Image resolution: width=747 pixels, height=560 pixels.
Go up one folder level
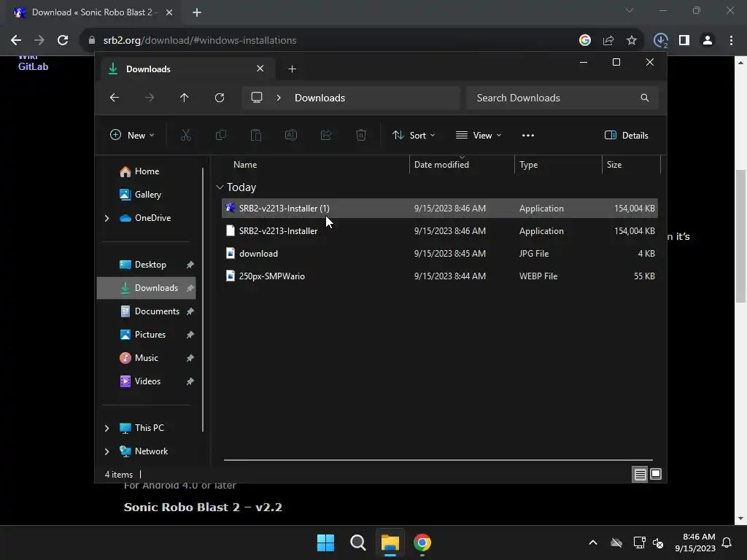click(185, 98)
